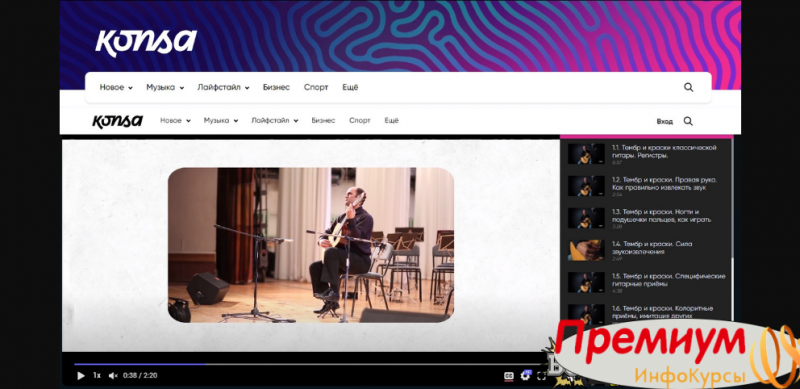The image size is (800, 389).
Task: Expand the Новое dropdown in the upper menu
Action: (116, 87)
